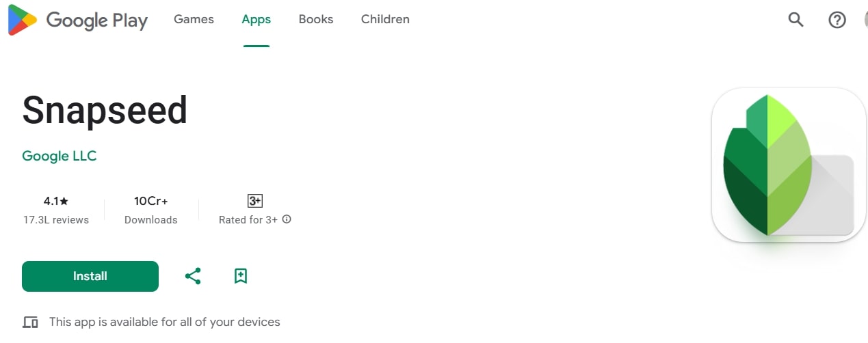Screen dimensions: 868x343
Task: Click the Google Play logo
Action: (77, 20)
